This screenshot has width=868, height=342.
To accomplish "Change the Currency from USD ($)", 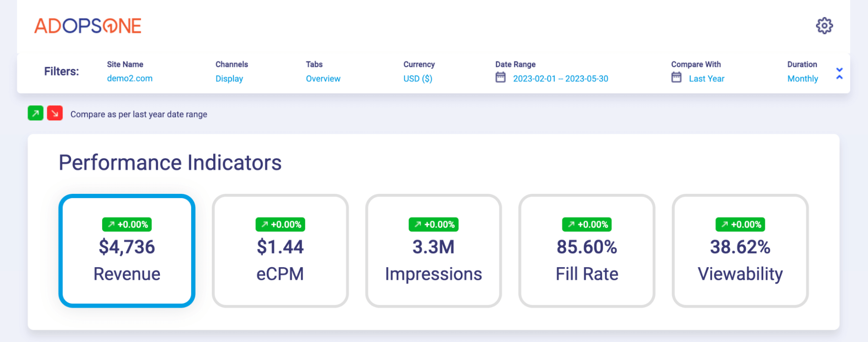I will [417, 79].
